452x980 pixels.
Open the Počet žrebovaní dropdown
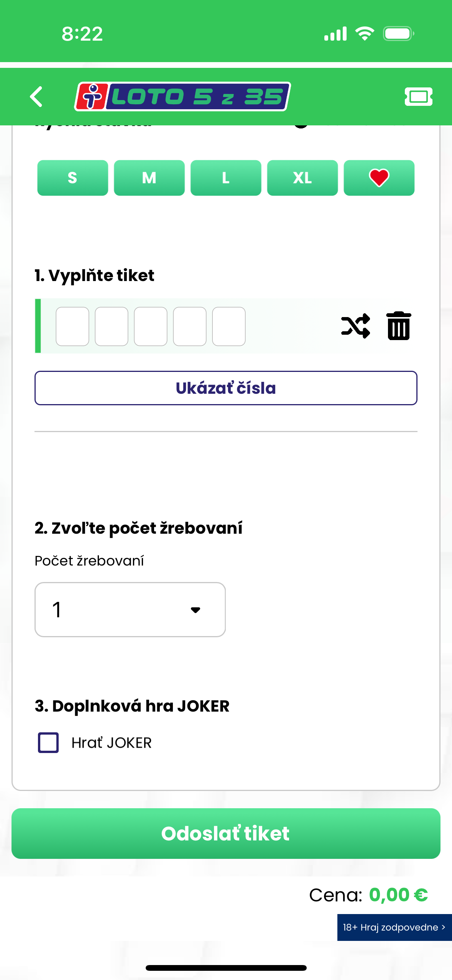point(130,610)
